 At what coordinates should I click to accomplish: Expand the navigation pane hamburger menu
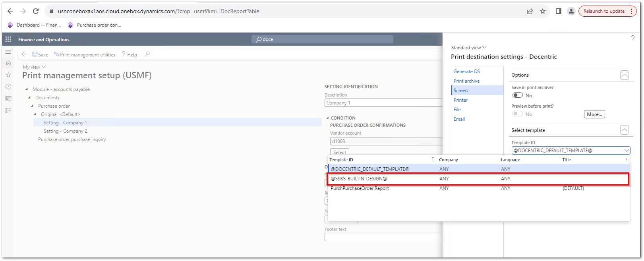click(8, 52)
